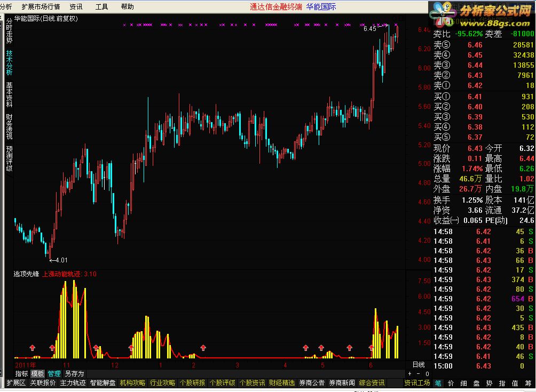Click the 6.45 high price marker
The width and height of the screenshot is (536, 392).
click(369, 29)
